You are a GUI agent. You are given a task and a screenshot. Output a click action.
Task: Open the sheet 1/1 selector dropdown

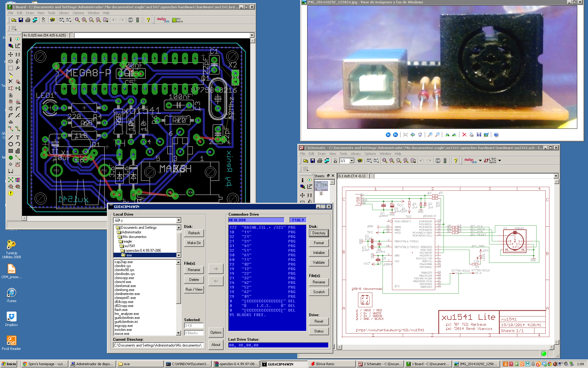click(x=352, y=161)
